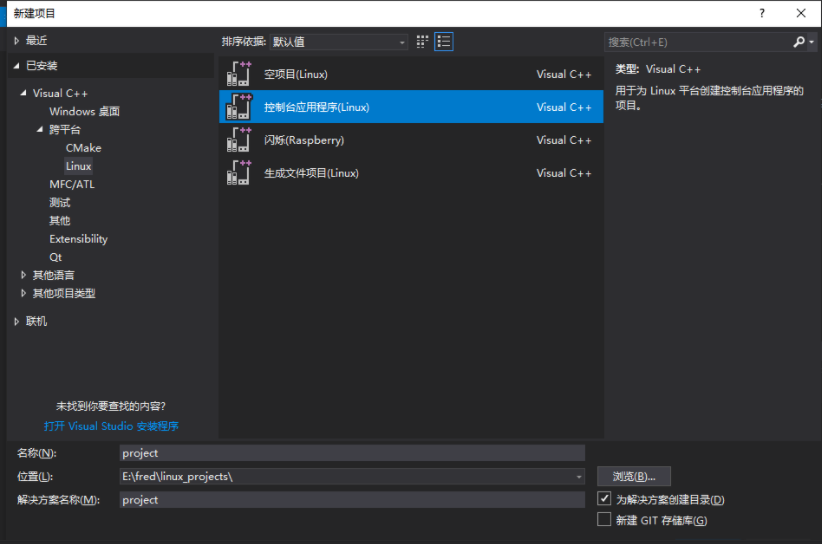This screenshot has width=822, height=544.
Task: Open 打开 Visual Studio 安装程序 link
Action: coord(111,426)
